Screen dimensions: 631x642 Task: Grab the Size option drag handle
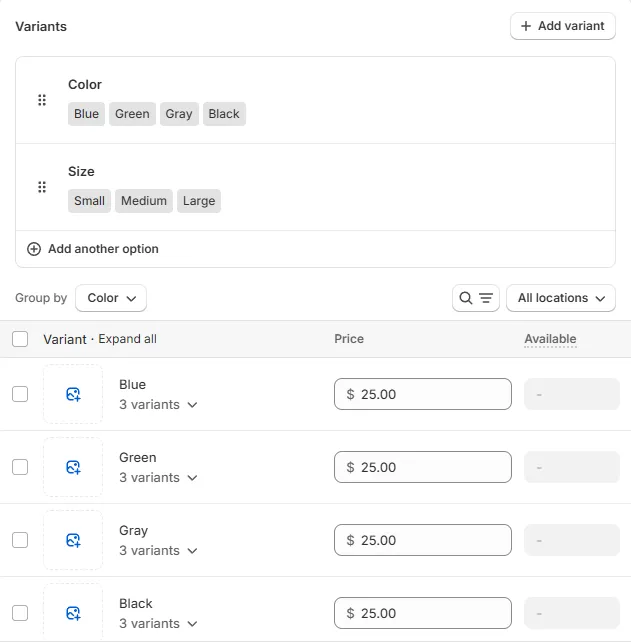(42, 187)
